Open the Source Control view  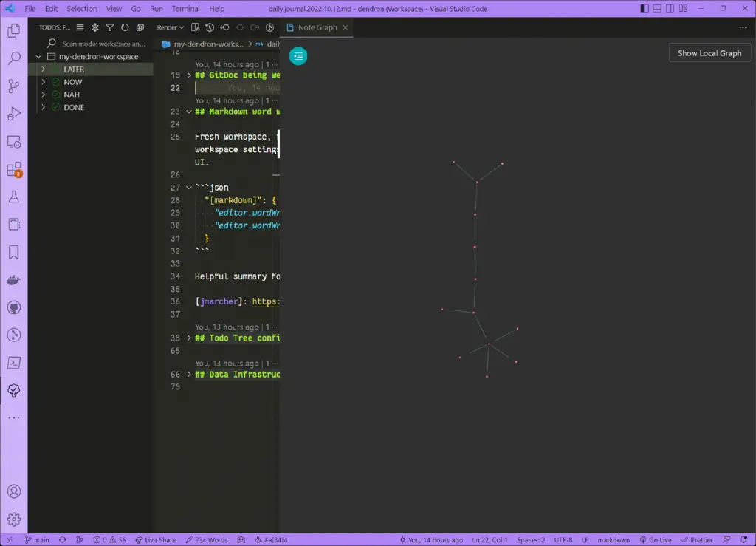14,86
